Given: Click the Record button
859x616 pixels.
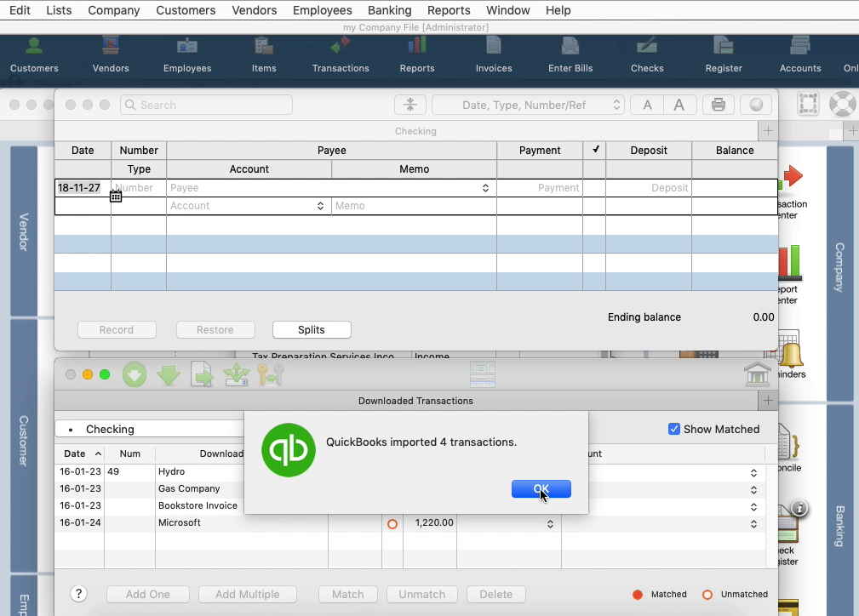Looking at the screenshot, I should 117,329.
